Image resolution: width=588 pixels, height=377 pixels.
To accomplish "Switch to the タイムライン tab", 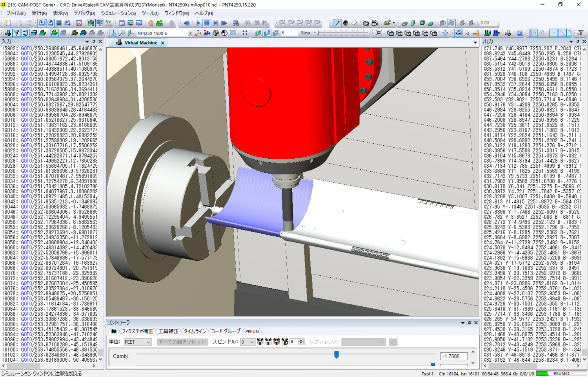I will coord(195,331).
